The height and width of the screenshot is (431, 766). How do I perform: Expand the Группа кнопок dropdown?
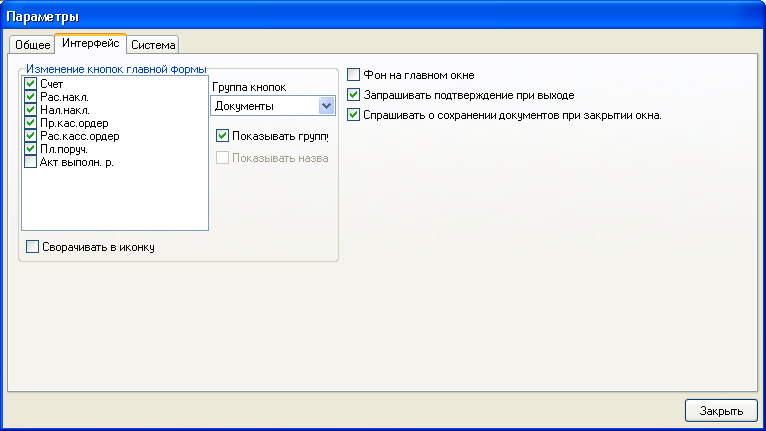[325, 106]
